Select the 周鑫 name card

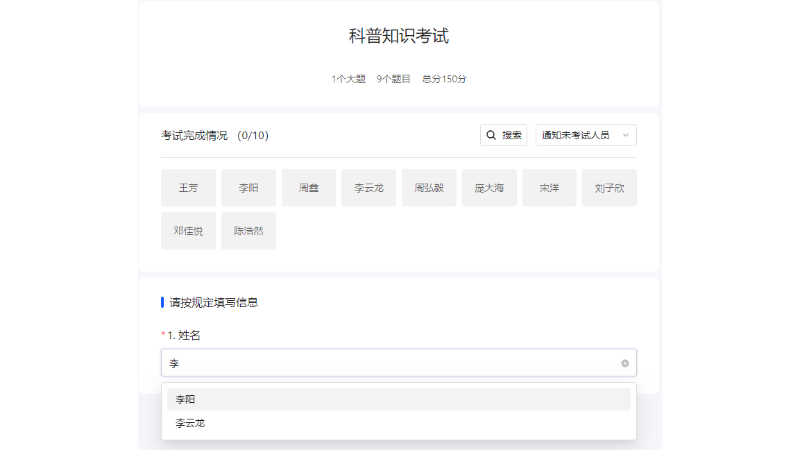click(x=309, y=188)
